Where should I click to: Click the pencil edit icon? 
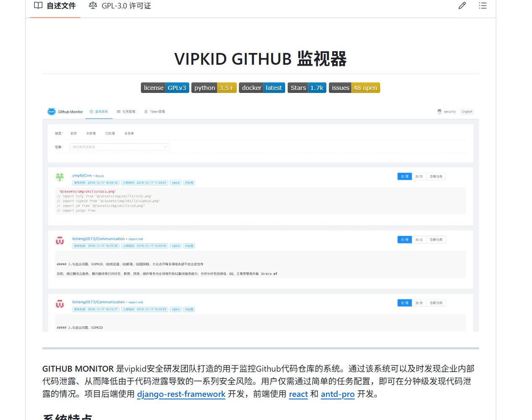point(462,5)
